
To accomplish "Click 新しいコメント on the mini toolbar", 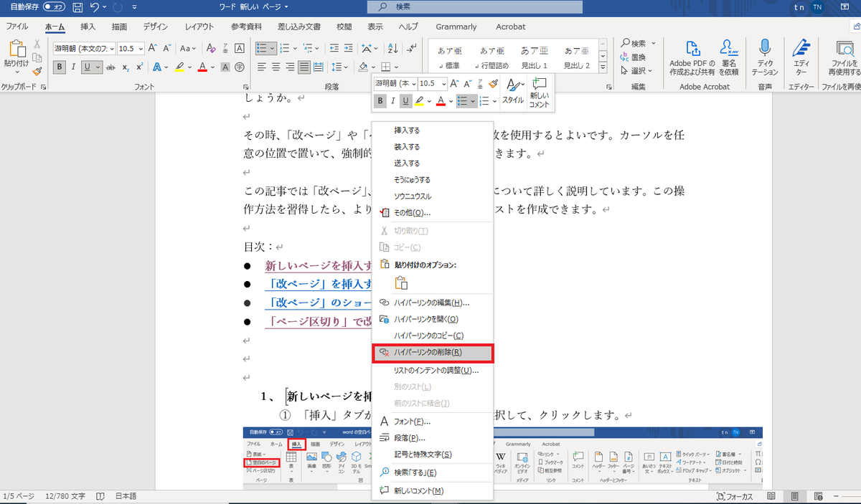I will click(x=539, y=92).
